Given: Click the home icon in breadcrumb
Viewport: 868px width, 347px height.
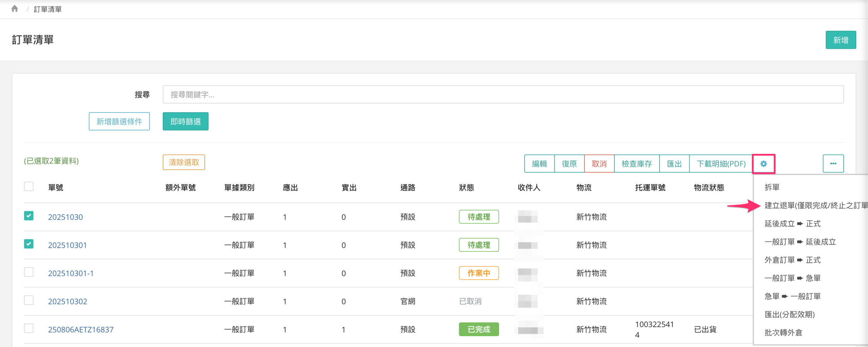Looking at the screenshot, I should [15, 9].
